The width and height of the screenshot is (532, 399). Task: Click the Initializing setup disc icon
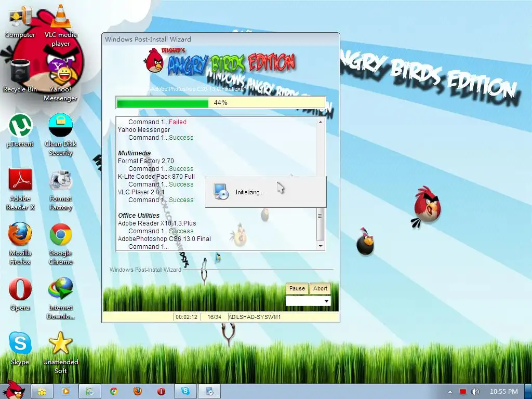pyautogui.click(x=221, y=191)
